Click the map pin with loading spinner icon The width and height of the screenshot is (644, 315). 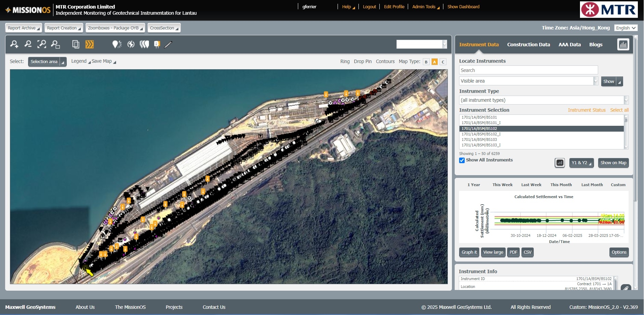[x=117, y=44]
